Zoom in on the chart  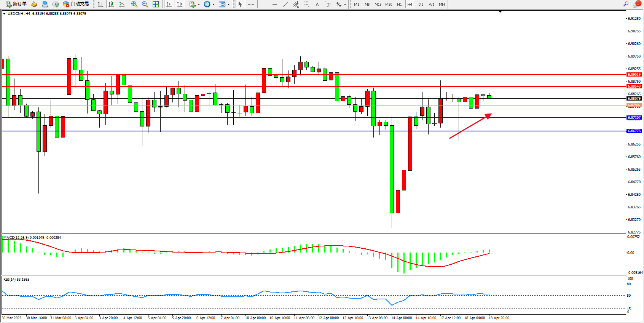pyautogui.click(x=134, y=4)
